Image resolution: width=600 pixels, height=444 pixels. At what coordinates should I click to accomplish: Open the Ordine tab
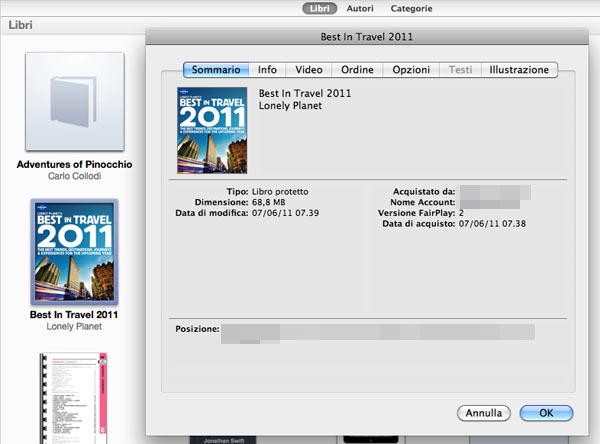357,70
